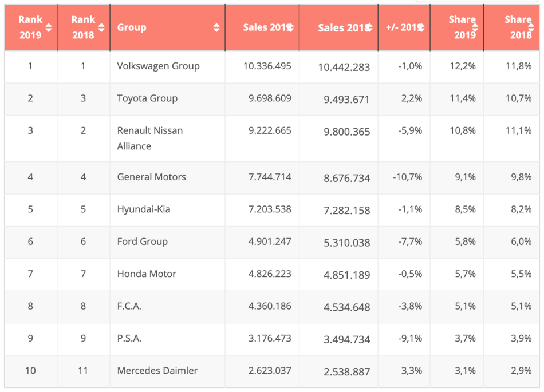
Task: Click the Hyundai-Kia group name
Action: click(144, 209)
